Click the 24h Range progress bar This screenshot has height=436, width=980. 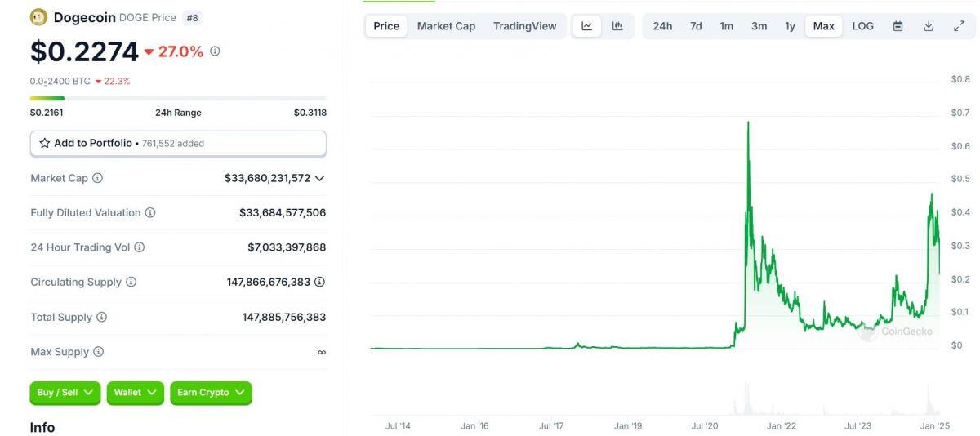pyautogui.click(x=178, y=98)
